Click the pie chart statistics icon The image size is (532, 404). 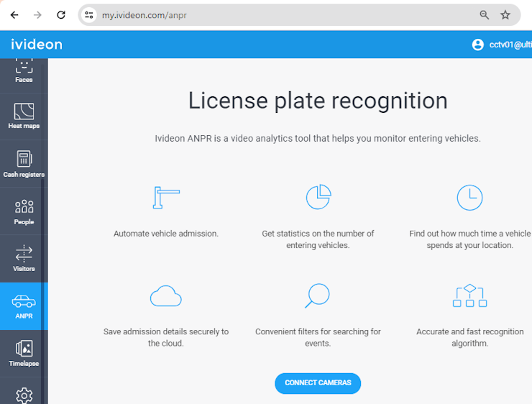click(318, 197)
